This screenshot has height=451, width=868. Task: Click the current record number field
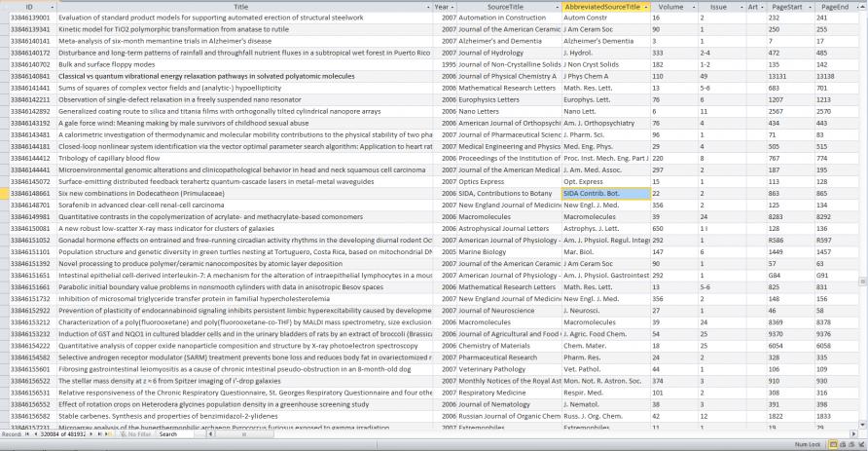click(x=62, y=434)
